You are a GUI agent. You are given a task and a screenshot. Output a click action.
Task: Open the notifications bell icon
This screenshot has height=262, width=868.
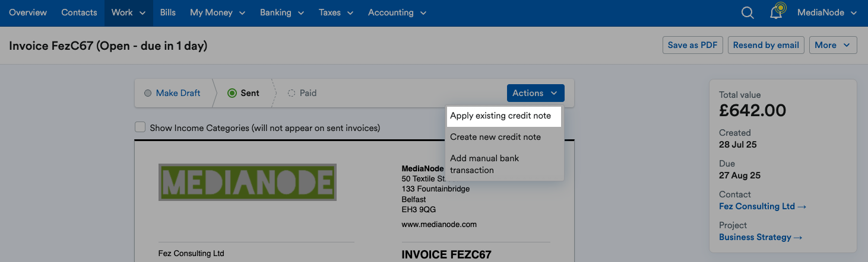click(x=777, y=12)
